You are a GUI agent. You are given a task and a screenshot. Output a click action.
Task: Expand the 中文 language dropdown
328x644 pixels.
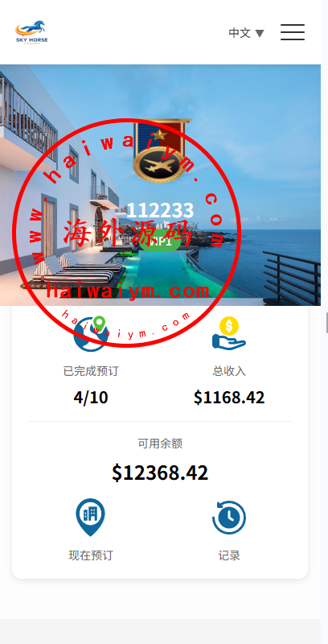pos(246,33)
